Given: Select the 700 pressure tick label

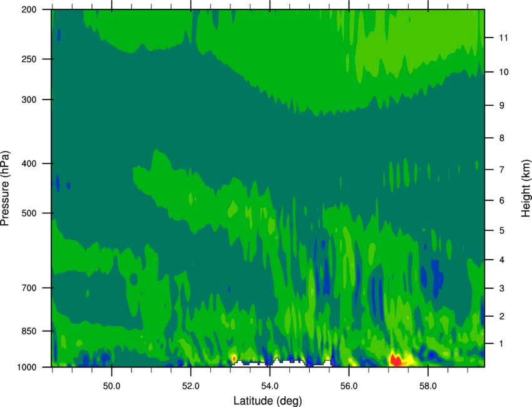Looking at the screenshot, I should pyautogui.click(x=29, y=288).
